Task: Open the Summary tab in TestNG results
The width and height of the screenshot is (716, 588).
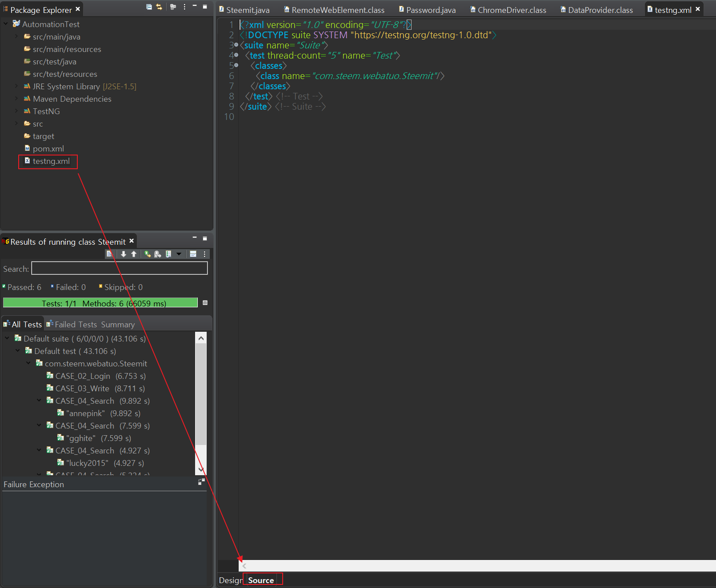Action: click(118, 324)
